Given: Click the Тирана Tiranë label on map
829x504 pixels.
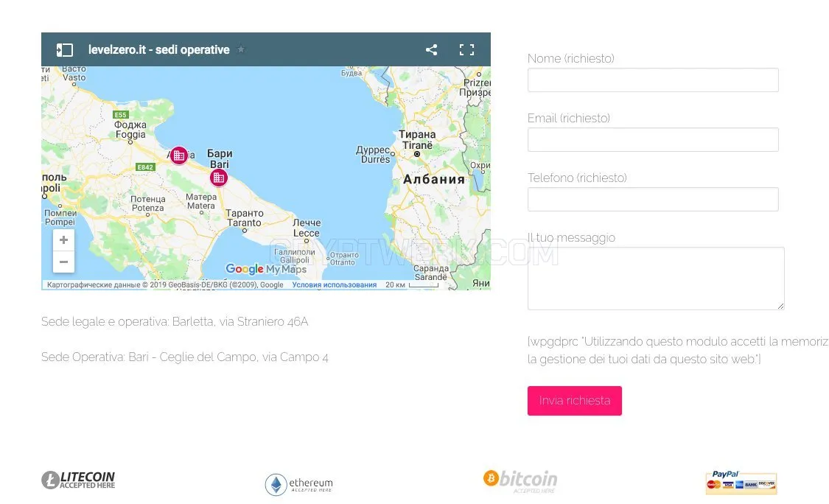Looking at the screenshot, I should (x=417, y=139).
